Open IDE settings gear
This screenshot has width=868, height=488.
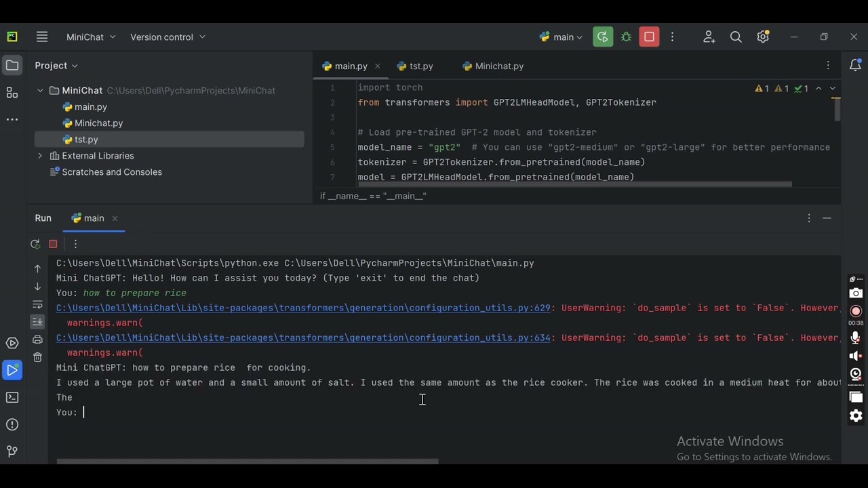pos(763,37)
